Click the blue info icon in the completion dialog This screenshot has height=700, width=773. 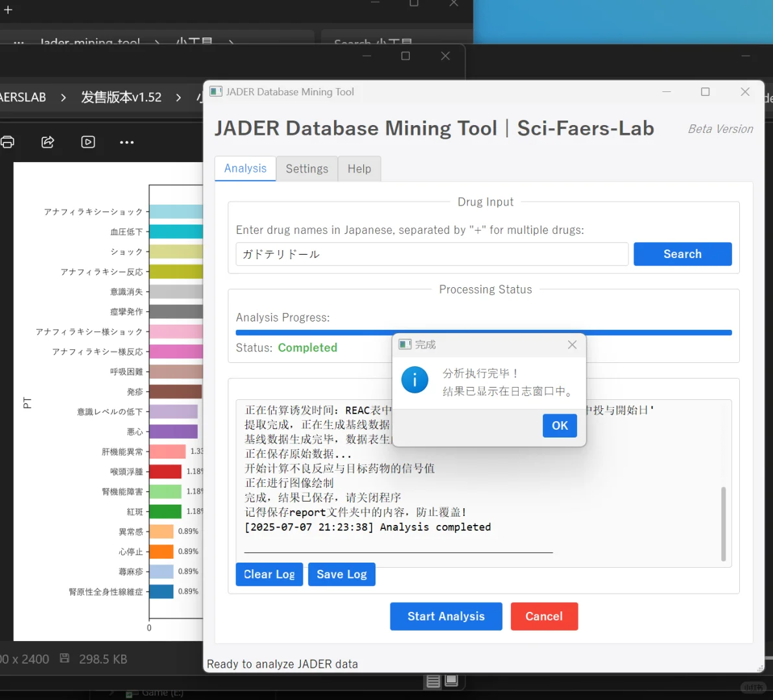point(414,380)
